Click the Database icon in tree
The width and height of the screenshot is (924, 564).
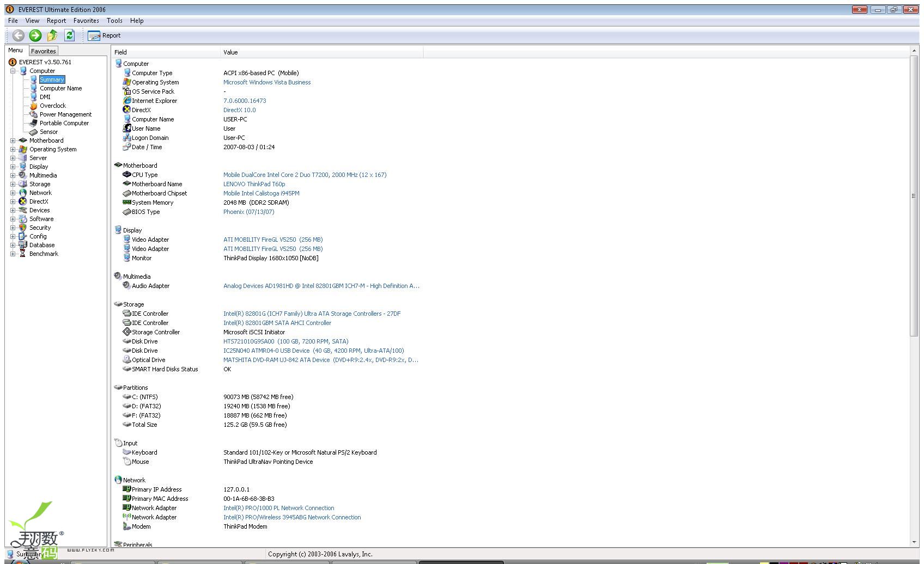(23, 245)
